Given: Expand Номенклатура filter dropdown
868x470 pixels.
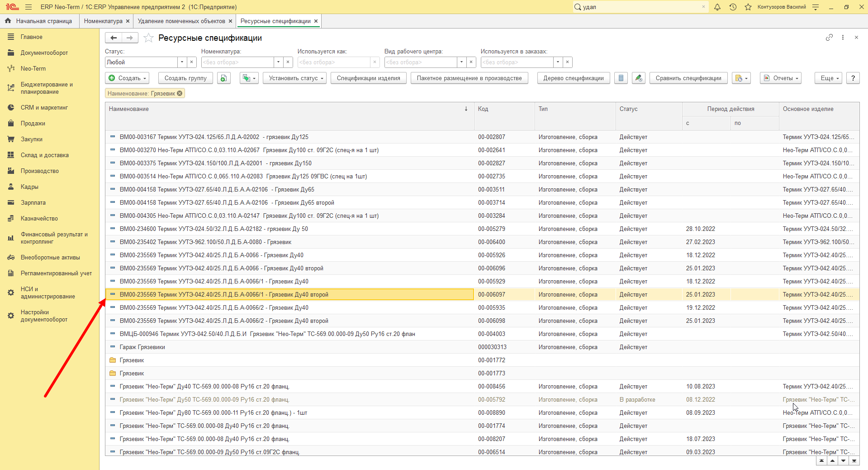Looking at the screenshot, I should point(278,62).
